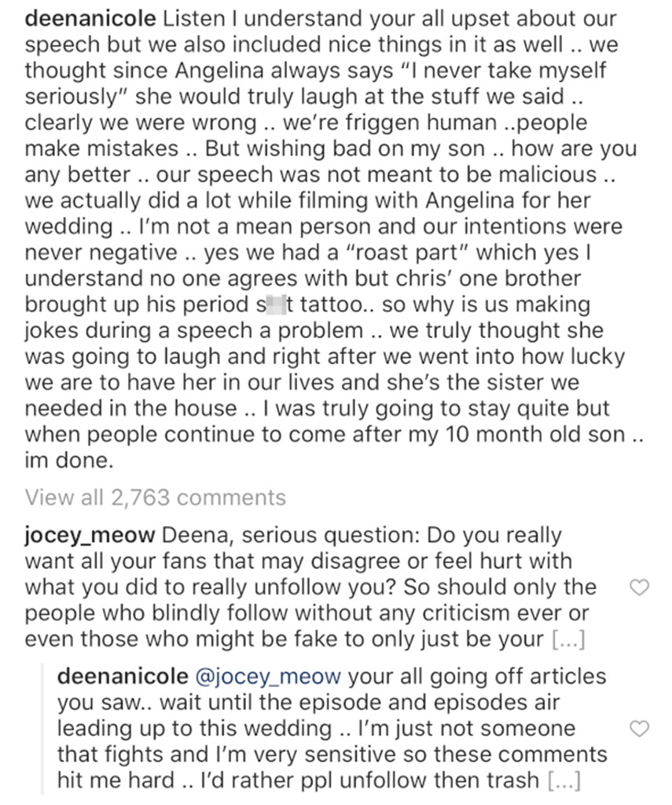This screenshot has width=672, height=805.
Task: Open deenanicole's profile from the top comment
Action: click(x=89, y=17)
